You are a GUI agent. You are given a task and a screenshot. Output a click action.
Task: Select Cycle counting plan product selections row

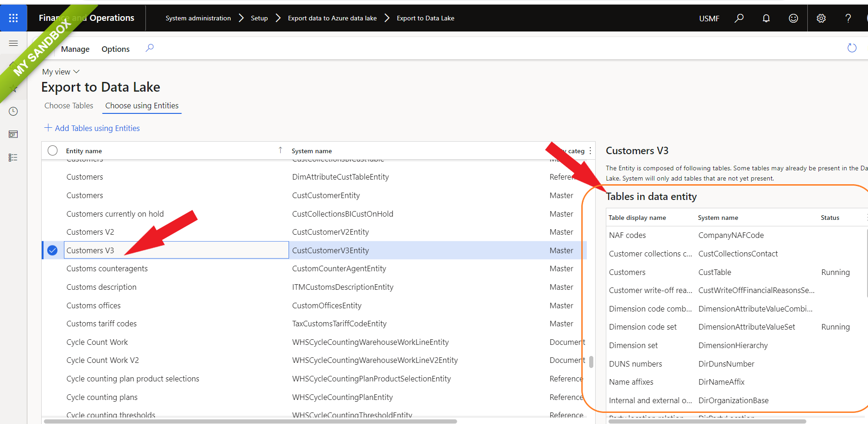click(x=314, y=379)
